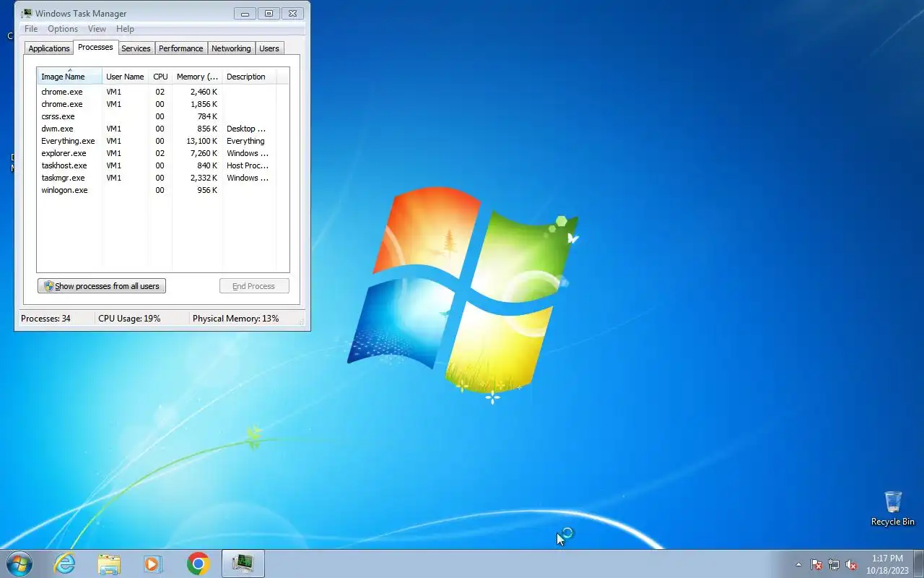The image size is (924, 578).
Task: Open the Windows Start menu orb
Action: [x=19, y=564]
